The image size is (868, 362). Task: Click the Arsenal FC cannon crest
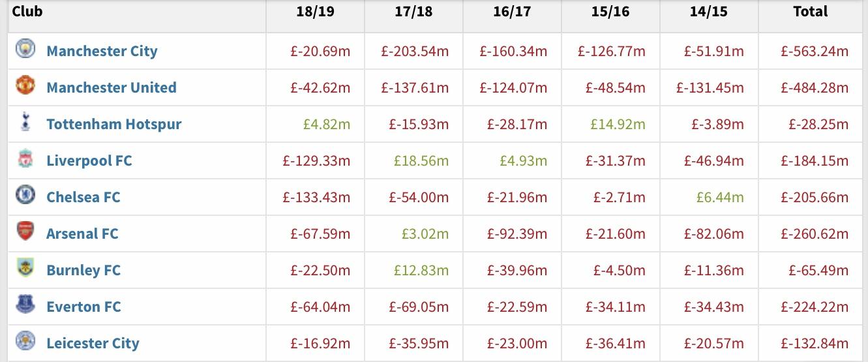[25, 232]
